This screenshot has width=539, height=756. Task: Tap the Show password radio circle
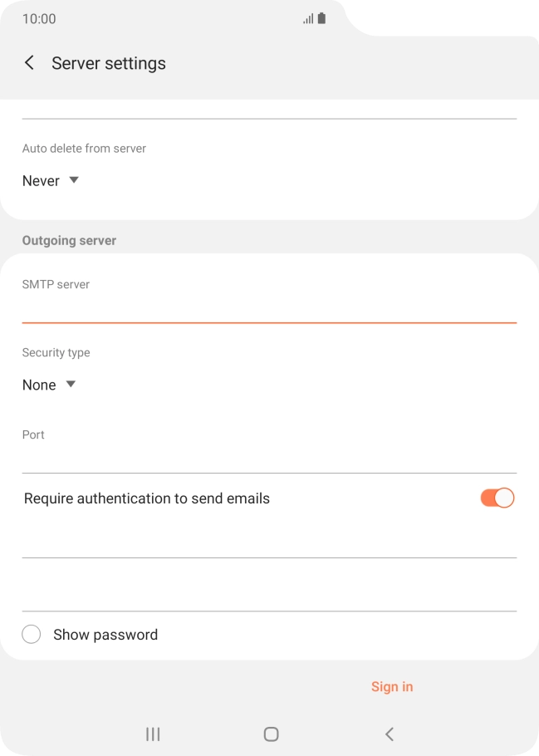coord(31,633)
